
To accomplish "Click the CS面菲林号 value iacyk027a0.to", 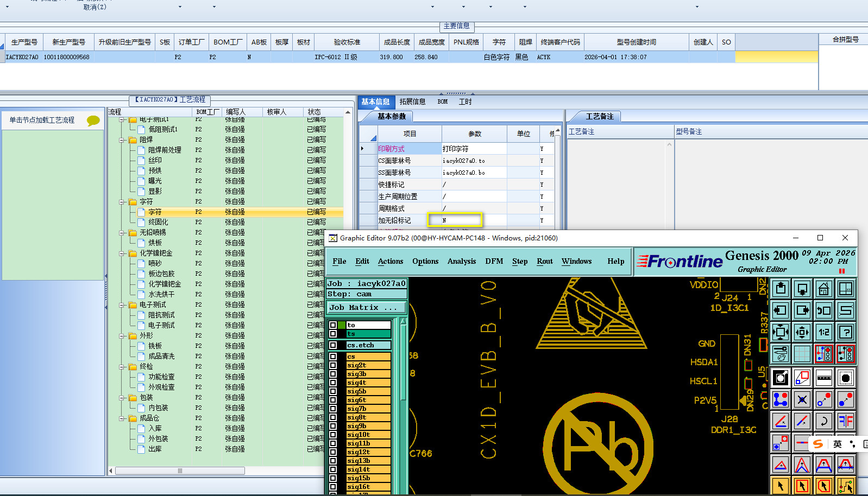I will [474, 161].
